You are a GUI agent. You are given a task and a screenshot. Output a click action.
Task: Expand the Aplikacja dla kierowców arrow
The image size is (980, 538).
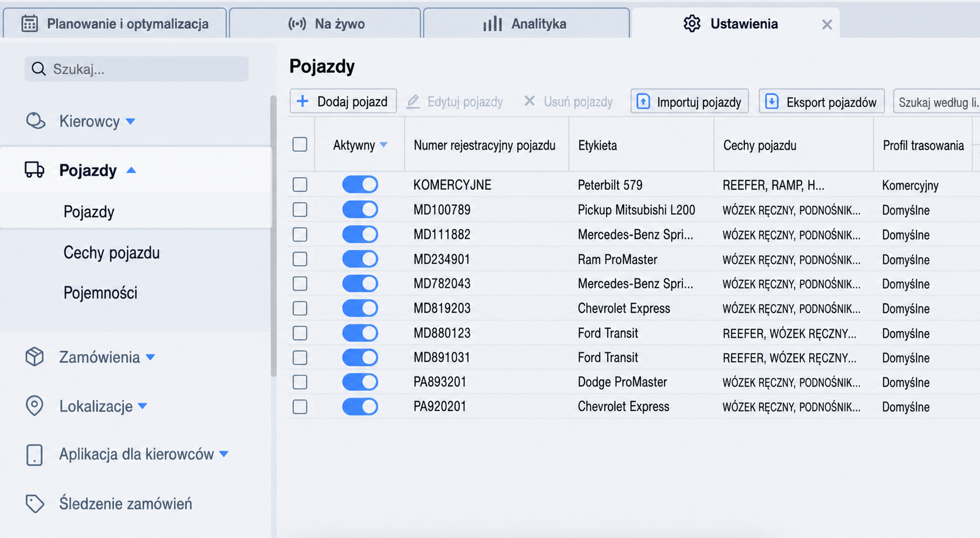point(224,454)
